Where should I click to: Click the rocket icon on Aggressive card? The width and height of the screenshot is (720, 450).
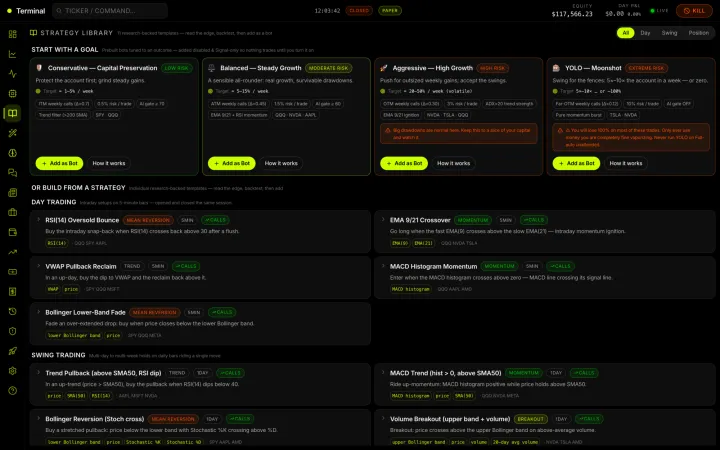tap(384, 68)
